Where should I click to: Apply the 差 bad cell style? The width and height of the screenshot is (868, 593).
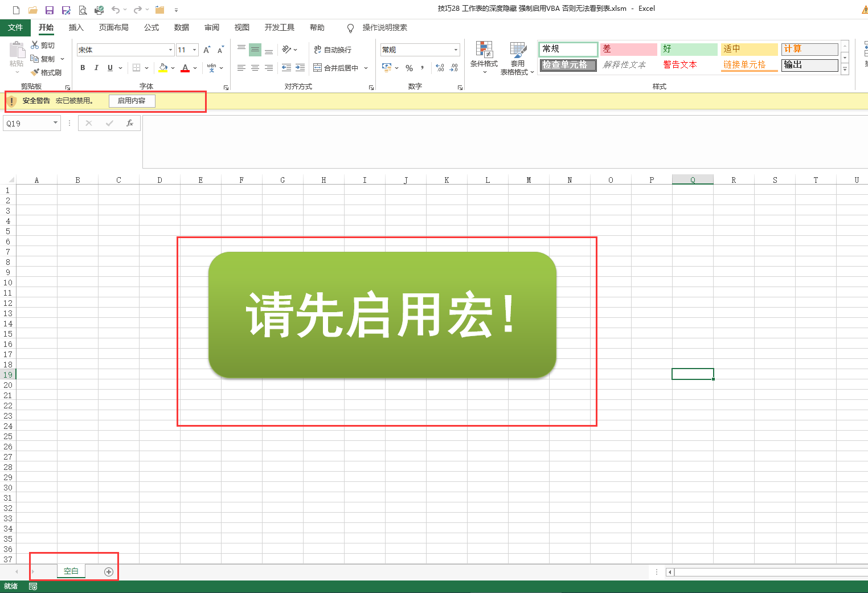coord(629,49)
